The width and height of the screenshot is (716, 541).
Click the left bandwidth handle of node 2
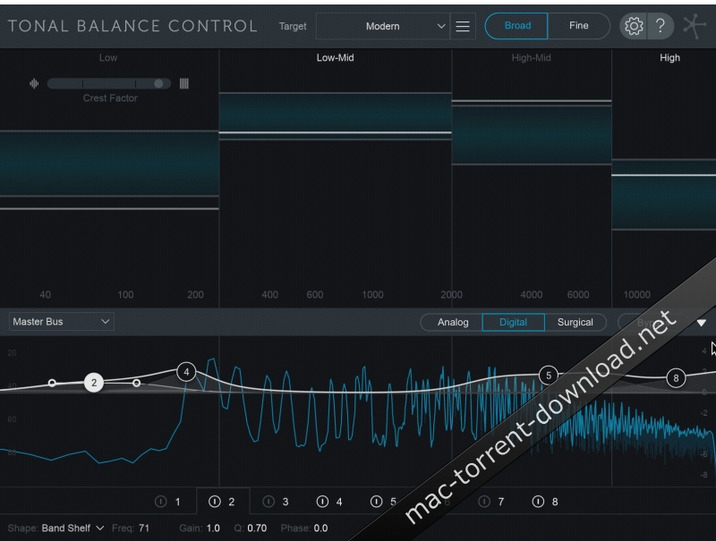click(52, 383)
